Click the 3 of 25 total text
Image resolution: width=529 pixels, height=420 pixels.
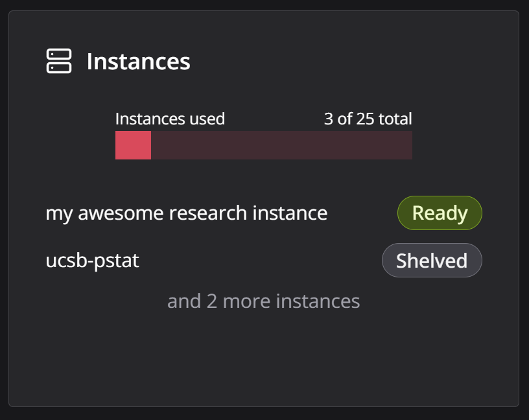tap(368, 119)
